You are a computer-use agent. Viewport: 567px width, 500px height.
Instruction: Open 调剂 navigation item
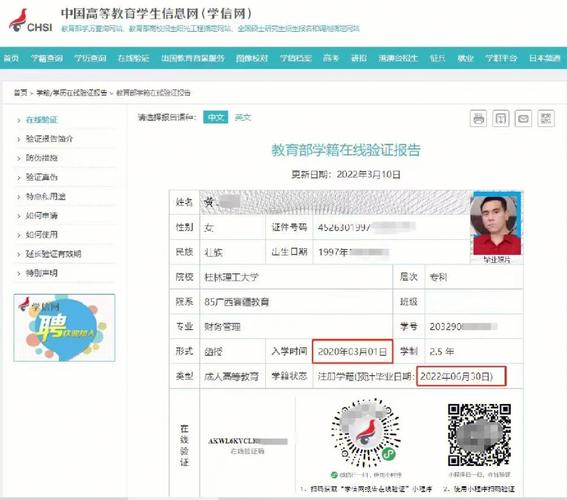coord(359,58)
